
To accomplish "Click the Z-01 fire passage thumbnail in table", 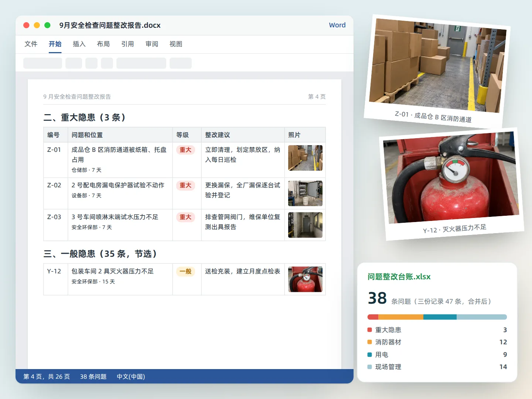I will 305,158.
